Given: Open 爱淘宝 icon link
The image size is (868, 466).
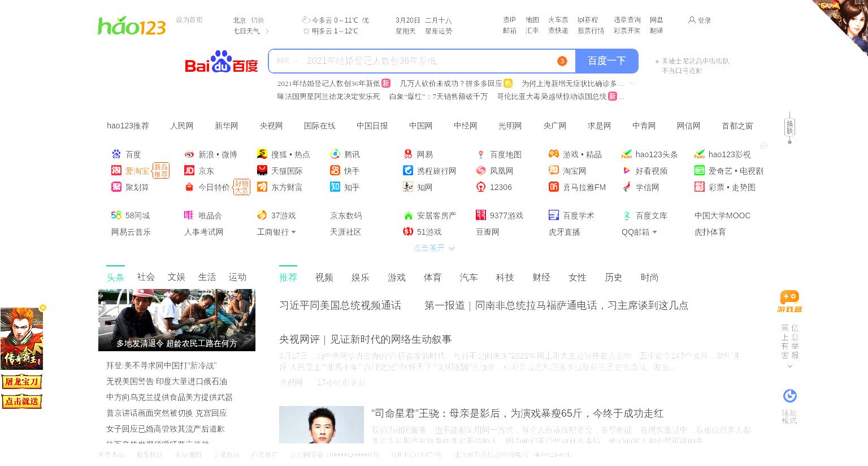Looking at the screenshot, I should tap(116, 170).
